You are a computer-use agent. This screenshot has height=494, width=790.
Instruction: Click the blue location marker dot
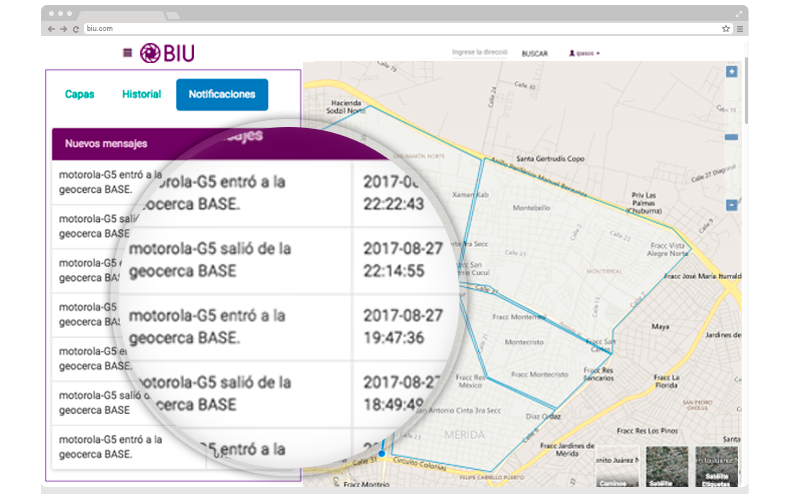pyautogui.click(x=382, y=454)
